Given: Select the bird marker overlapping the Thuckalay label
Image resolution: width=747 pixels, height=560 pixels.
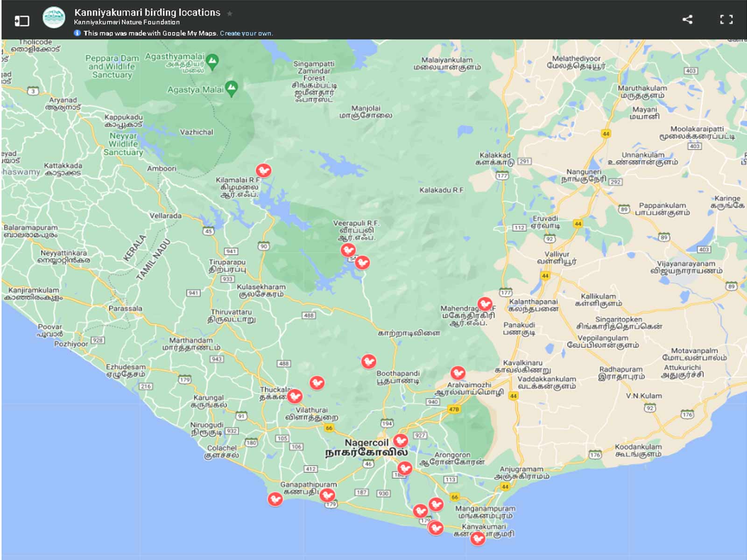Looking at the screenshot, I should pyautogui.click(x=295, y=397).
